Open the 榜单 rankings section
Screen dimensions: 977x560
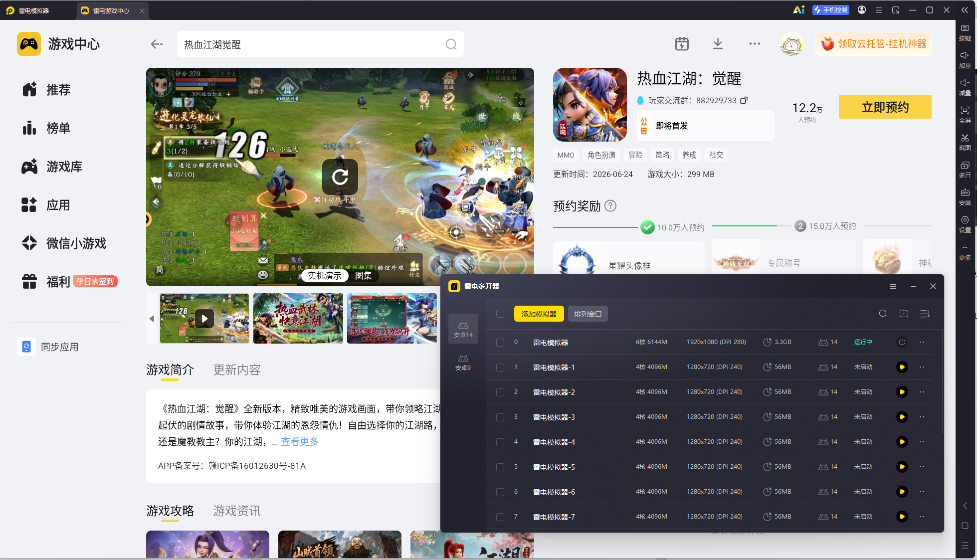46,128
